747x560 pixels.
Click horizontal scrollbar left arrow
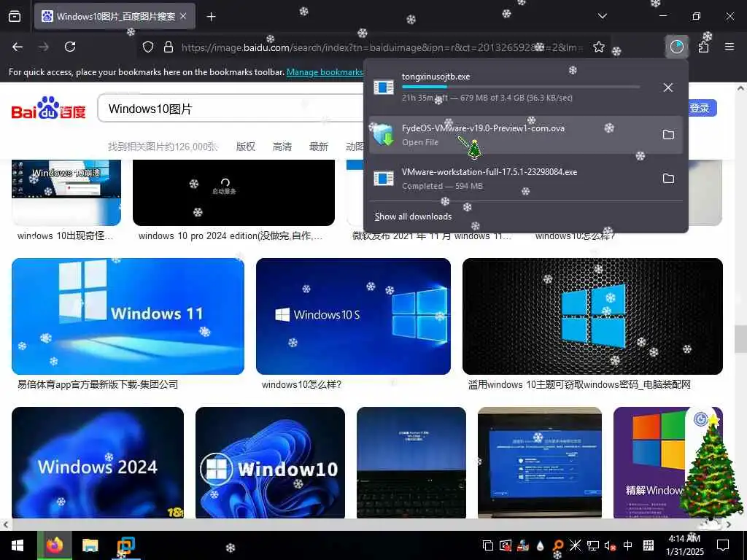tap(5, 524)
